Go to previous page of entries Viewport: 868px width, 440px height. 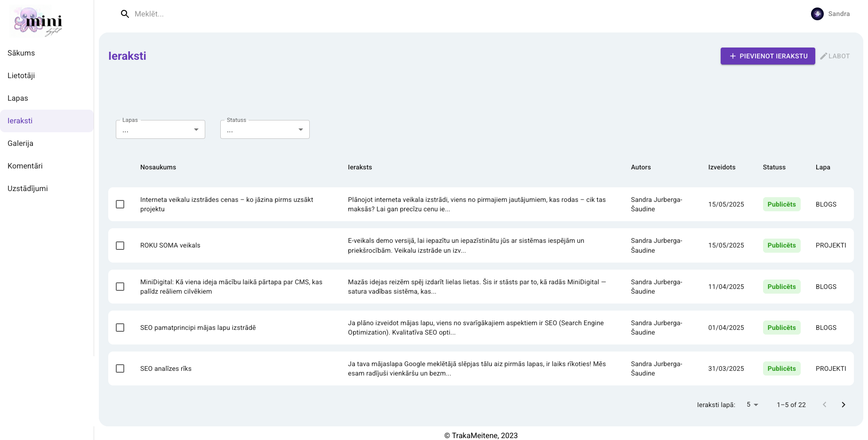(x=824, y=405)
